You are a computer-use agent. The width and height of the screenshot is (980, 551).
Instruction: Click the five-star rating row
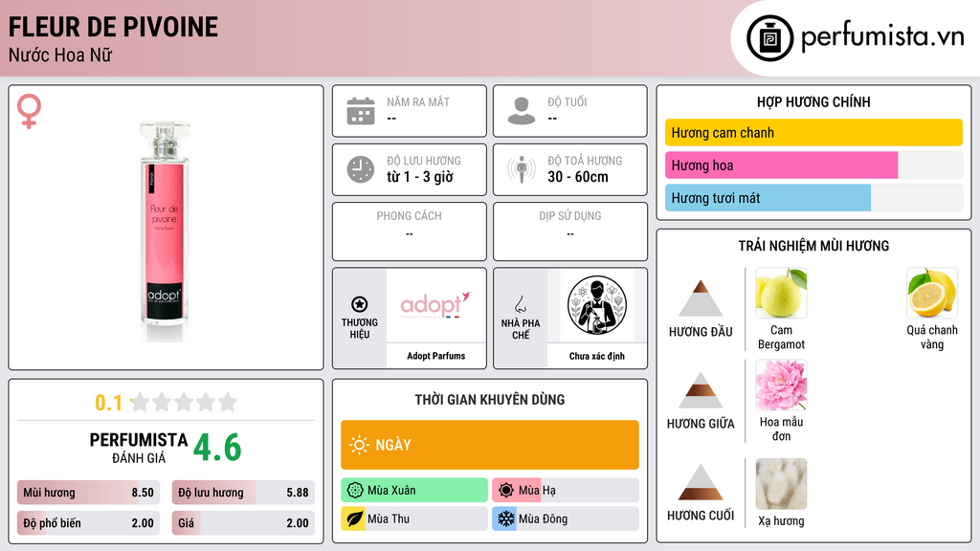coord(185,402)
